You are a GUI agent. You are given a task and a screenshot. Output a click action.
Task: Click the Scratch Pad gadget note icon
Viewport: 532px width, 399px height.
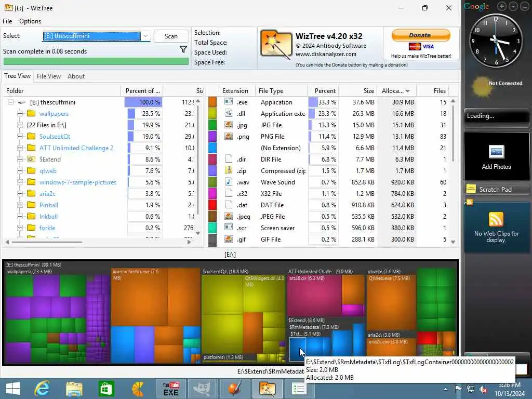pos(471,189)
